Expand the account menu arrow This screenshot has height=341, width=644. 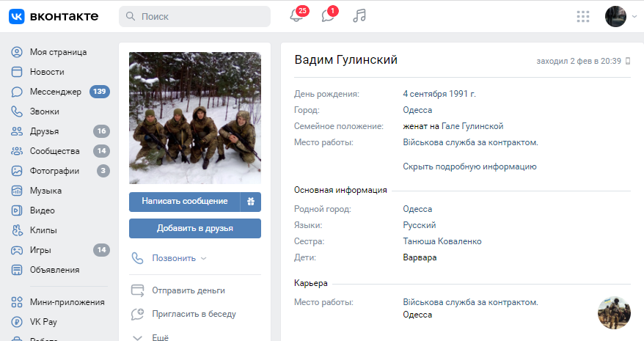634,16
